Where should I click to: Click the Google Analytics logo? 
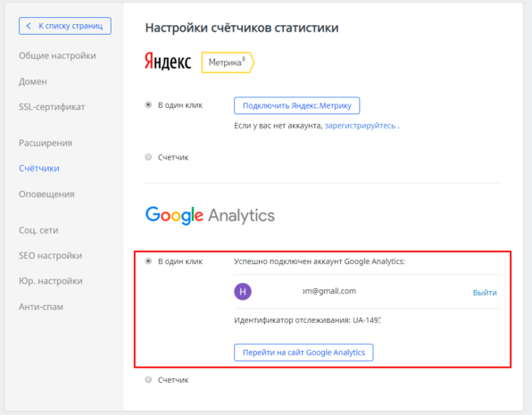point(210,215)
